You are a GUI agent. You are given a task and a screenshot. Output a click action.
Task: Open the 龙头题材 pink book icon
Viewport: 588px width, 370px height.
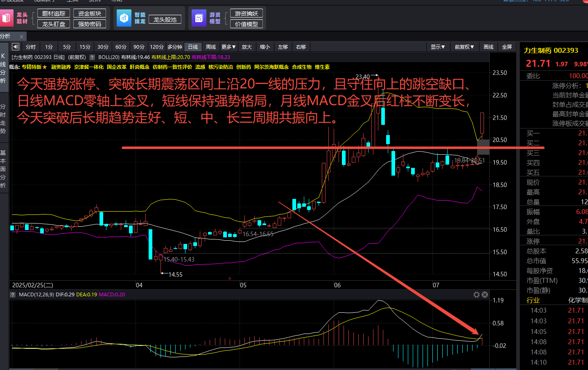[x=7, y=18]
